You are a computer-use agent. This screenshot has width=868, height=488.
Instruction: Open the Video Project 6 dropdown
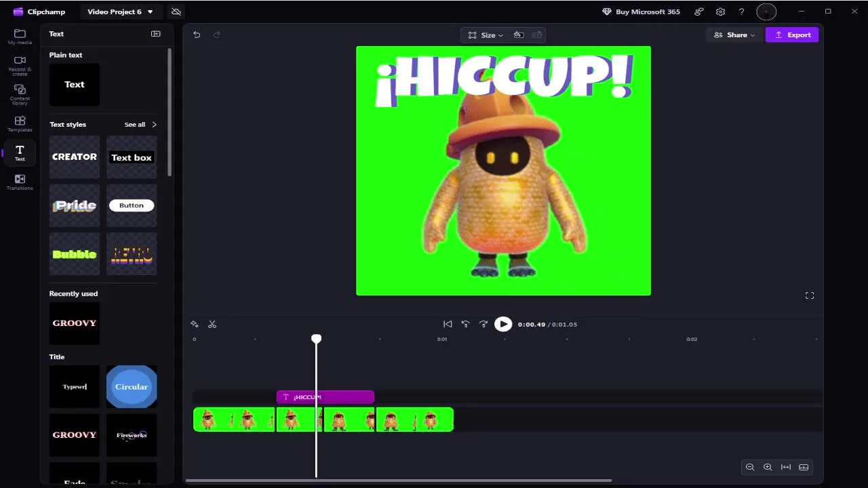(x=120, y=12)
